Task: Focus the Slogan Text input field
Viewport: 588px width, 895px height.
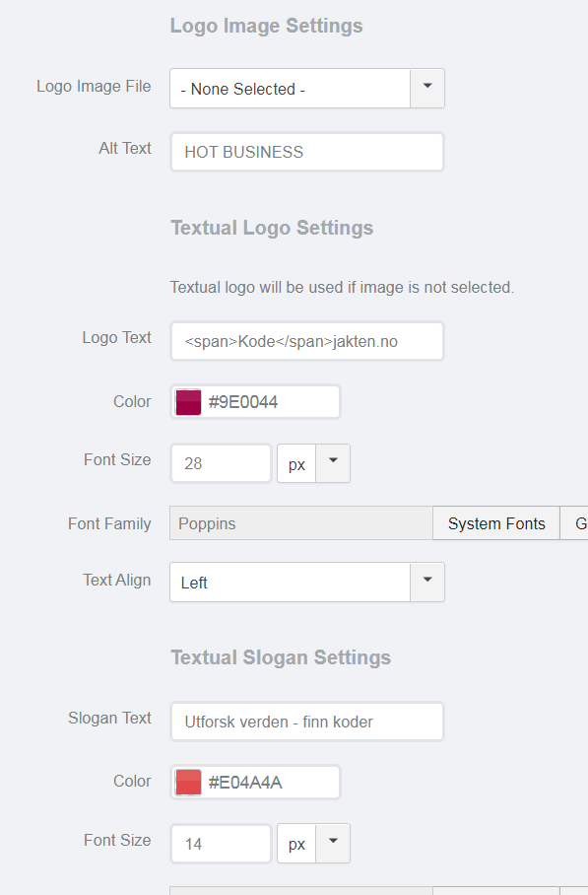Action: 307,722
